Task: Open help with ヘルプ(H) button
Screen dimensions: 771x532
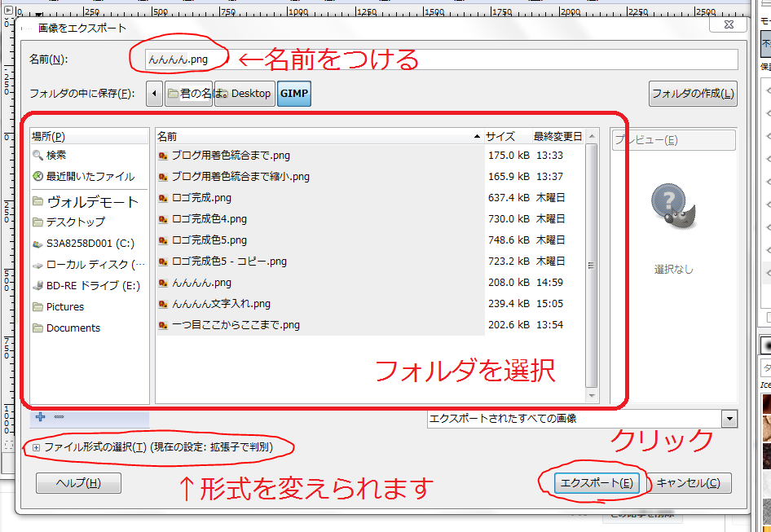Action: coord(79,483)
